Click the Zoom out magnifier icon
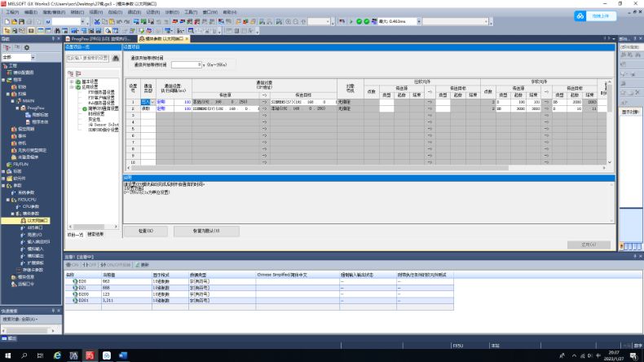Image resolution: width=644 pixels, height=362 pixels. coord(295,21)
